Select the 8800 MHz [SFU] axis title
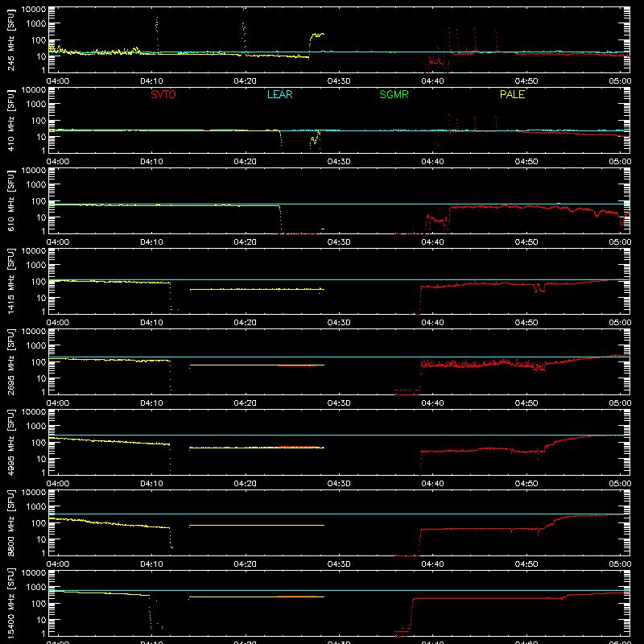The height and width of the screenshot is (644, 644). coord(10,522)
